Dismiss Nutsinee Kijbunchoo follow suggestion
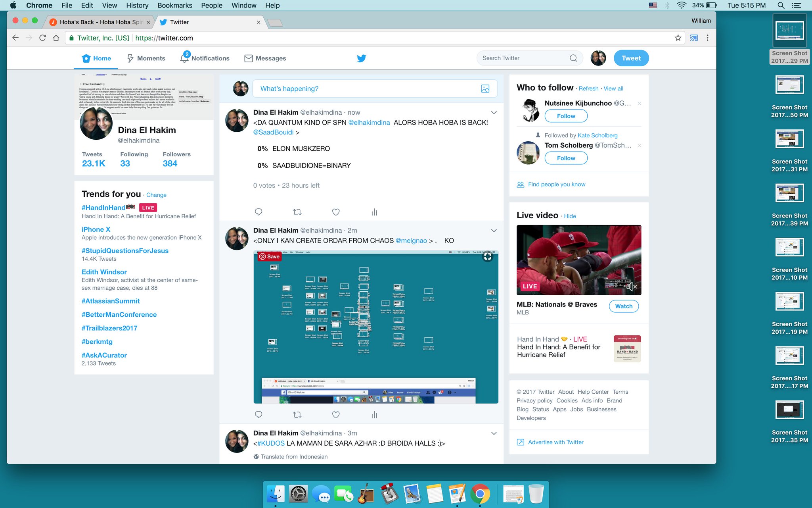 tap(639, 103)
